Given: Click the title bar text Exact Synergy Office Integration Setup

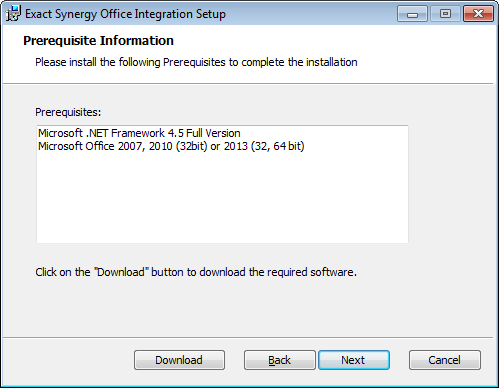Looking at the screenshot, I should [125, 14].
